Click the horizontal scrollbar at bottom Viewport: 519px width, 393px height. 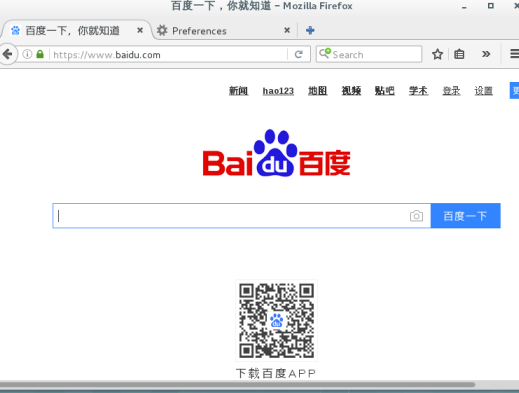coord(237,385)
